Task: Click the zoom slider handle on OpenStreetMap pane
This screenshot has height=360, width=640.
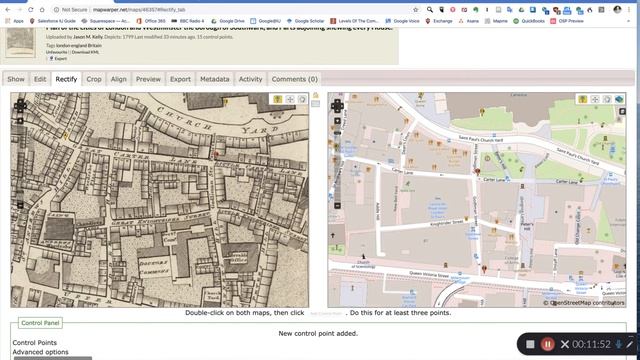Action: [337, 133]
